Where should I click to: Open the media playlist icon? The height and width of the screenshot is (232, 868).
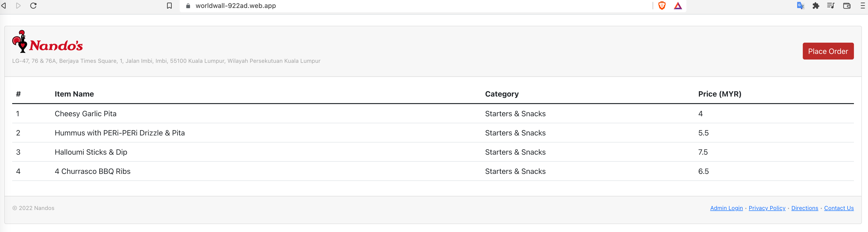pos(831,6)
